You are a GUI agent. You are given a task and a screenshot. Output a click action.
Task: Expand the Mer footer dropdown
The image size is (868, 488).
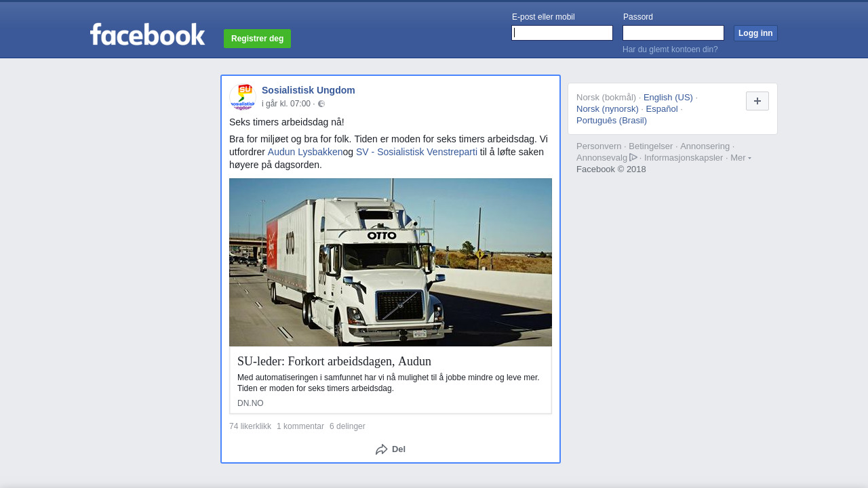741,157
